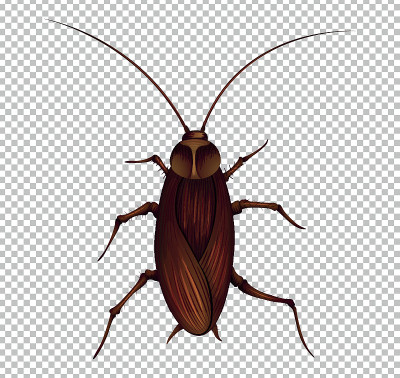Click the wing crossover point on the back
The width and height of the screenshot is (400, 378).
(x=198, y=261)
